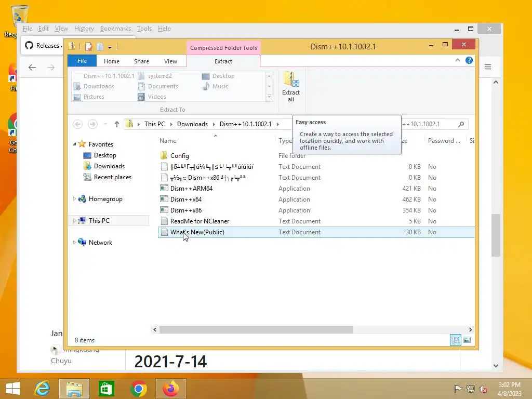Screen dimensions: 532x399
Task: Expand breadcrumb arrow after Dism++10.1.1002.1
Action: [278, 124]
